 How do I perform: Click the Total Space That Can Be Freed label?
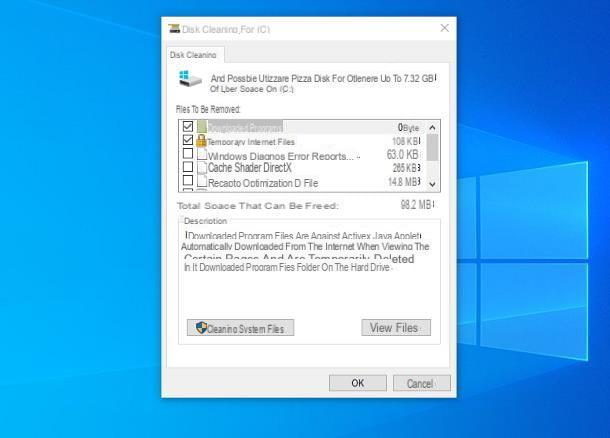(x=258, y=206)
